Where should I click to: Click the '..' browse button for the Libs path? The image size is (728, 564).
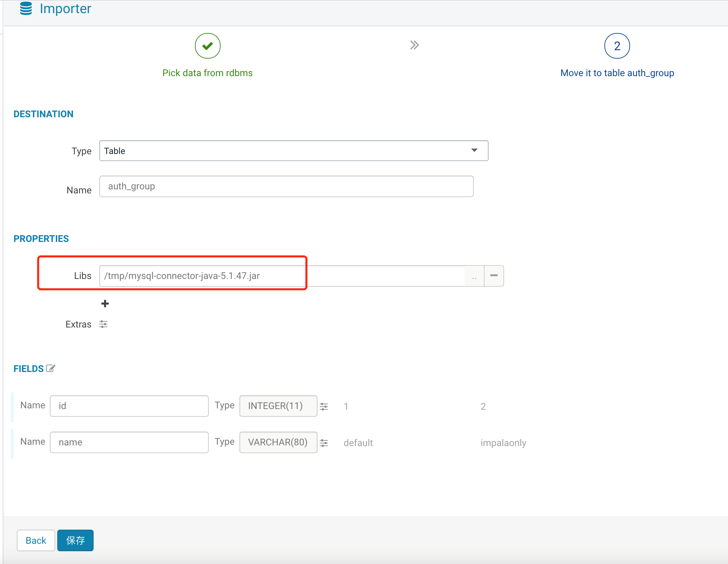pyautogui.click(x=473, y=276)
